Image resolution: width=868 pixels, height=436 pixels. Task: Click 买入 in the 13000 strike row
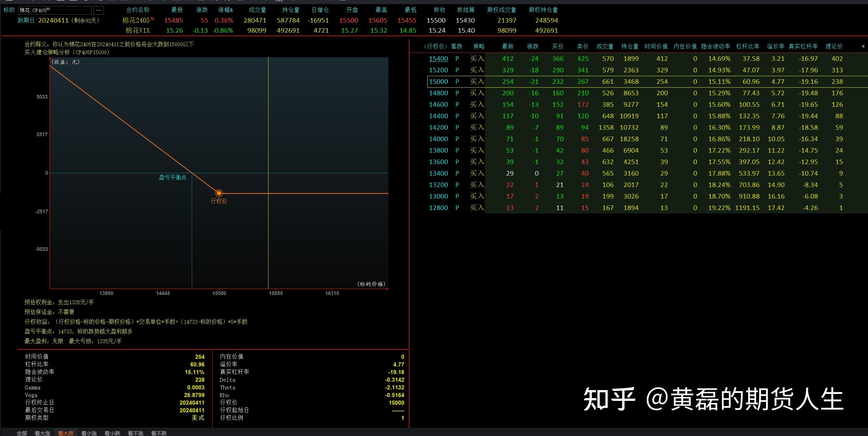coord(477,196)
